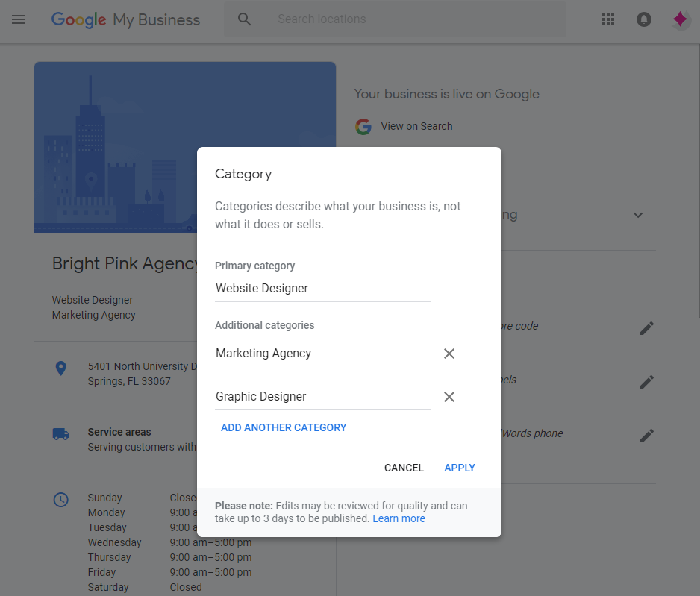Click View on Search
The image size is (700, 596).
coord(416,126)
